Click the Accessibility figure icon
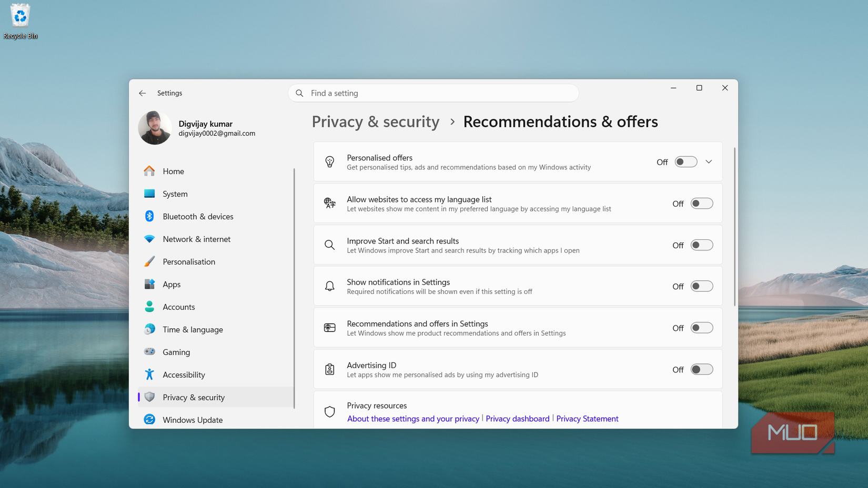The image size is (868, 488). coord(149,374)
